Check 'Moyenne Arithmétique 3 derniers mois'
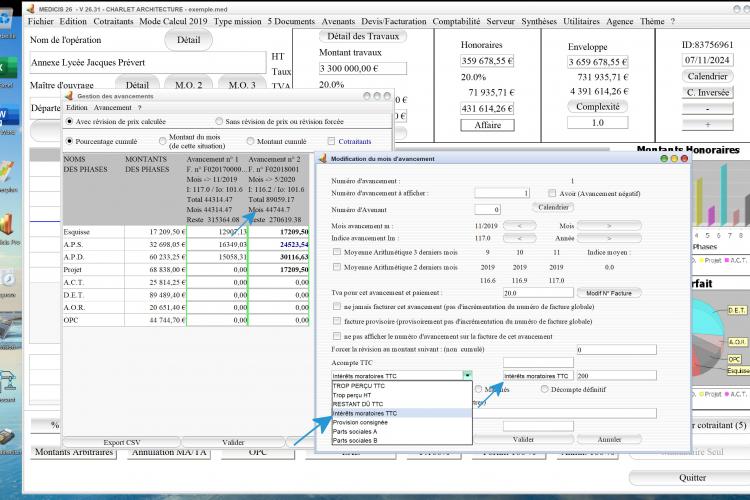Image resolution: width=750 pixels, height=500 pixels. click(x=337, y=252)
